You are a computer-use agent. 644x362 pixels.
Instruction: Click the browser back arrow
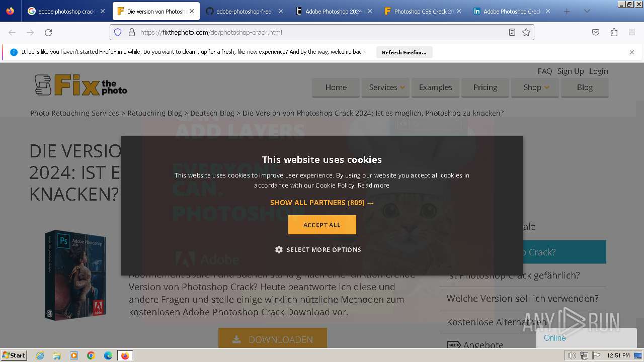[12, 32]
